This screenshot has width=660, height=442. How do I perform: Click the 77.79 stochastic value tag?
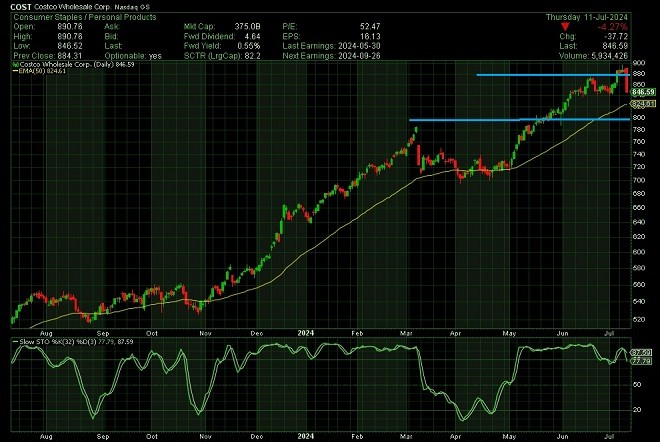pos(641,361)
